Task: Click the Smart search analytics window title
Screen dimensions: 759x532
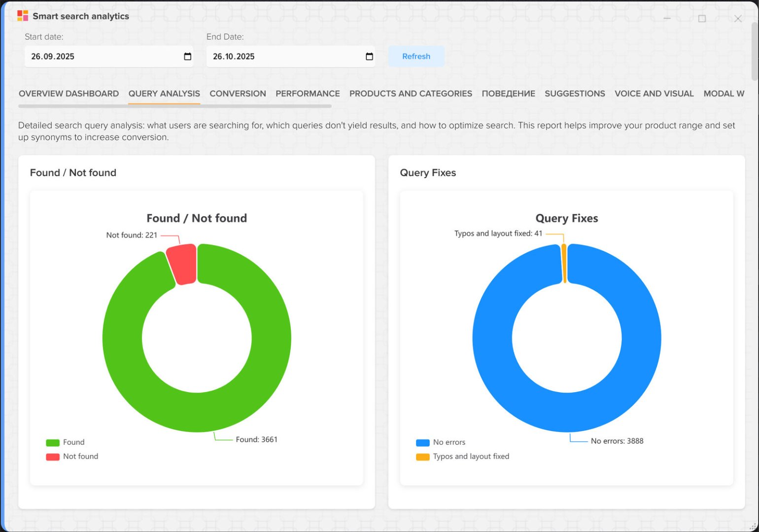Action: (x=81, y=16)
